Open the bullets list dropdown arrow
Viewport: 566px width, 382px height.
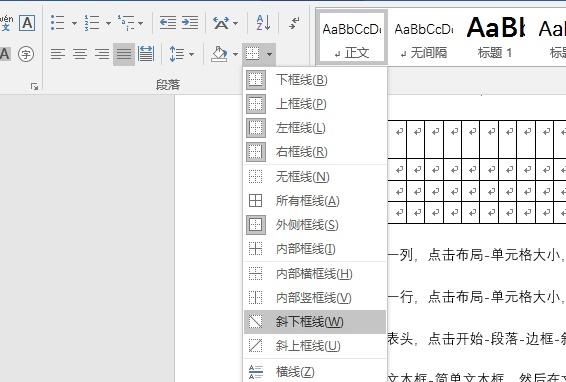[74, 23]
